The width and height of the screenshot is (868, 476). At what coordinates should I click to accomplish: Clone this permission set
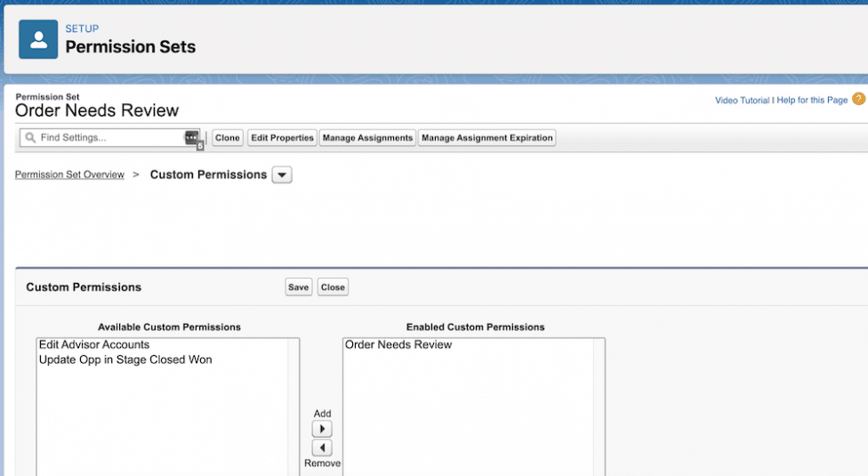coord(228,138)
